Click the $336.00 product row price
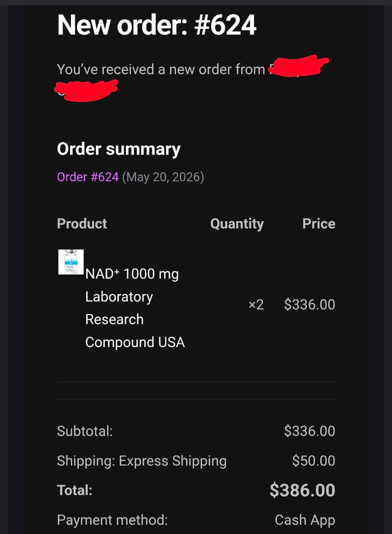Viewport: 392px width, 534px height. (309, 305)
